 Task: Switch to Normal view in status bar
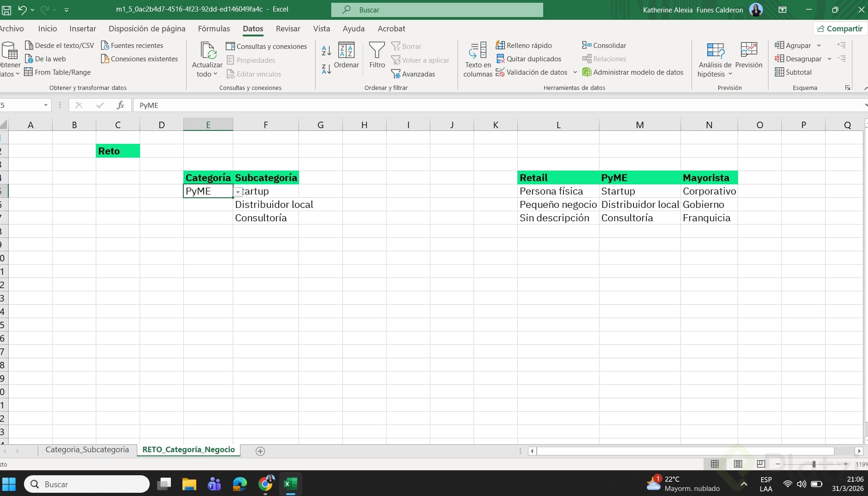point(715,464)
